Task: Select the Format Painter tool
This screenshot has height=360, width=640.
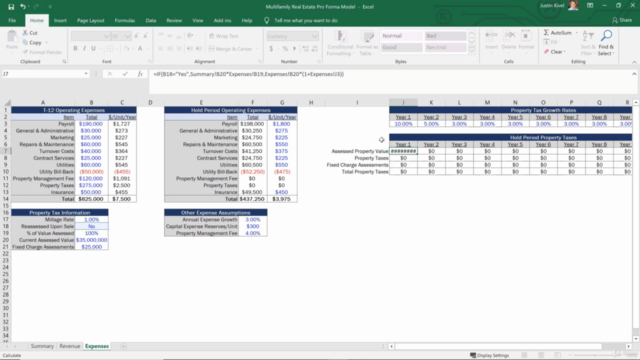Action: point(42,52)
